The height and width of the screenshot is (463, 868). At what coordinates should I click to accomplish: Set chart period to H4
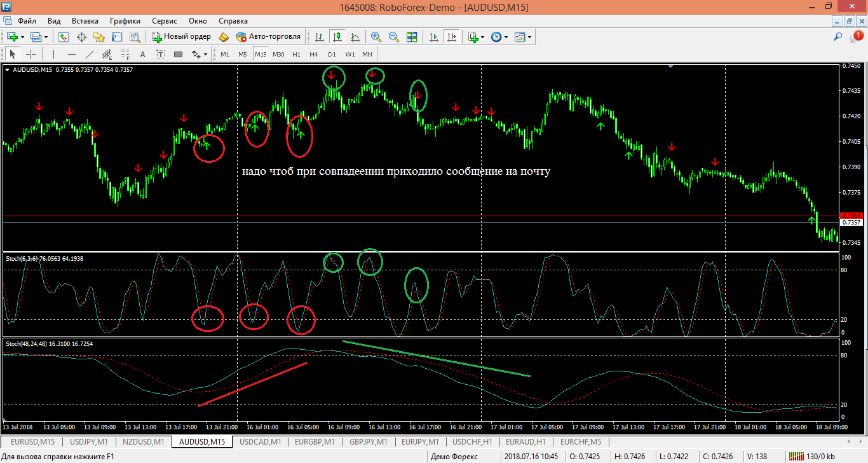pyautogui.click(x=314, y=54)
